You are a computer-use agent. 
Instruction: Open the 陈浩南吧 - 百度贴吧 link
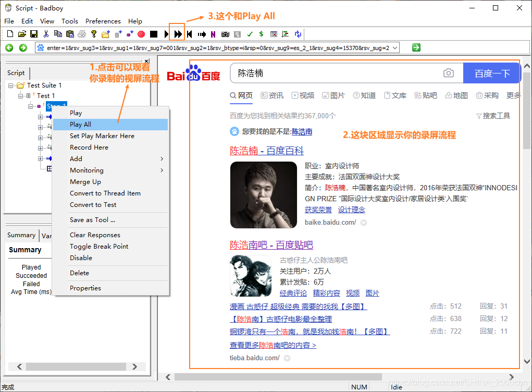pos(271,245)
